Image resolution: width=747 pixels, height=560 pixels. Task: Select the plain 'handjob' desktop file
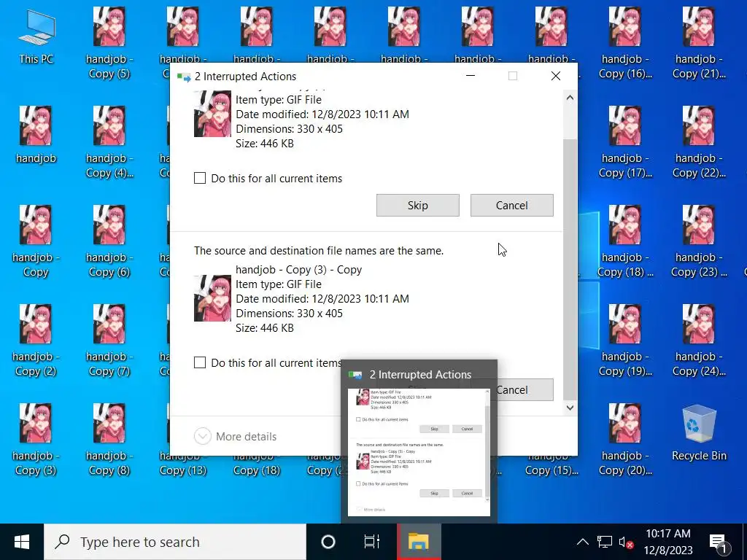(x=36, y=135)
